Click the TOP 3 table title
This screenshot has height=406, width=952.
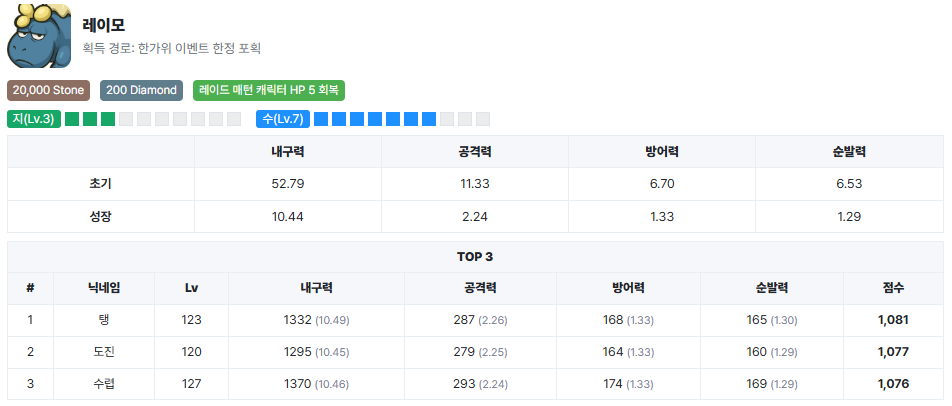point(475,256)
